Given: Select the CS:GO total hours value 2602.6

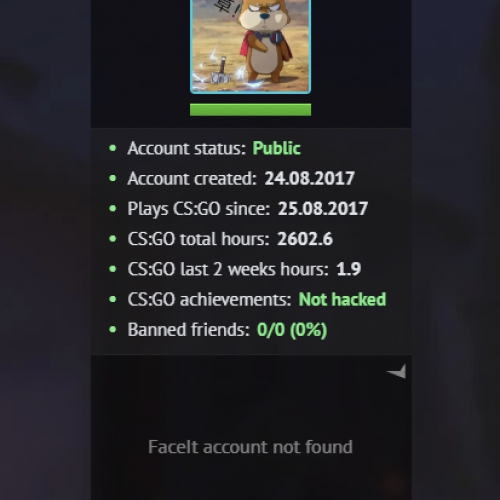Looking at the screenshot, I should pos(305,239).
